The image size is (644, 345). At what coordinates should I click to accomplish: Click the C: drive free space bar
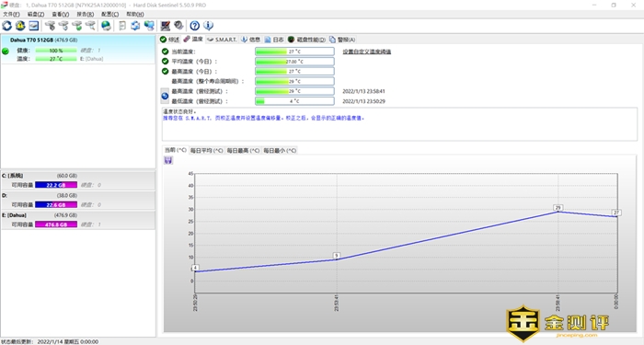pyautogui.click(x=56, y=185)
